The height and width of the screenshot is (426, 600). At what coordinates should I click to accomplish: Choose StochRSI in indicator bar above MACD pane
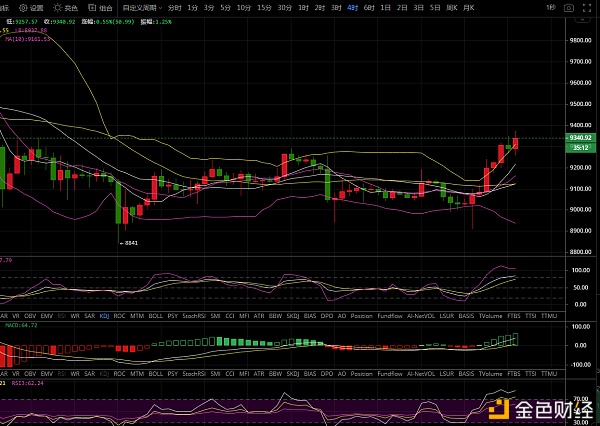194,316
